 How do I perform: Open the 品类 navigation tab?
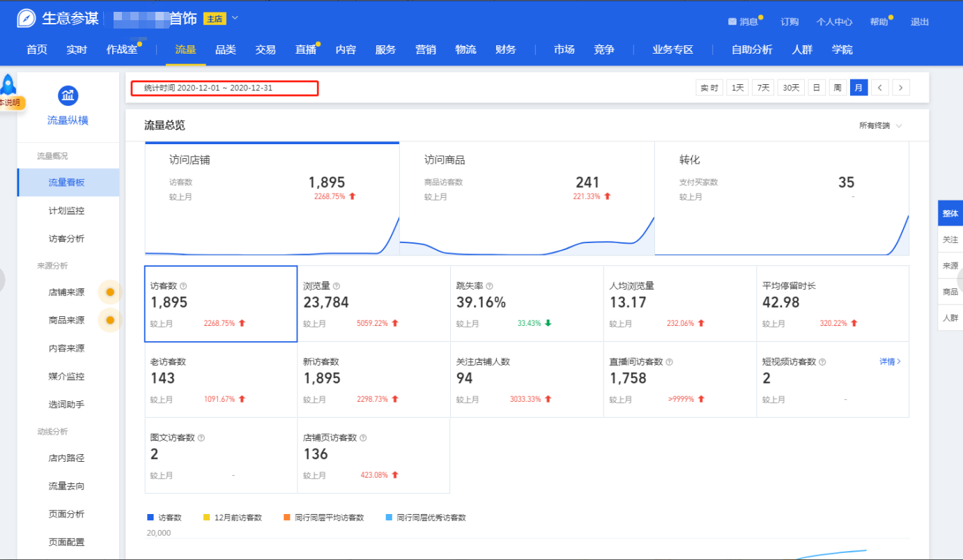click(x=226, y=49)
